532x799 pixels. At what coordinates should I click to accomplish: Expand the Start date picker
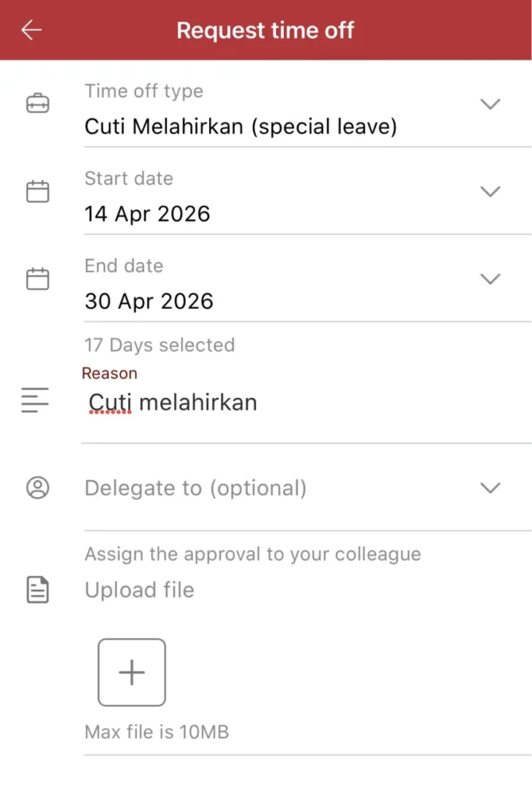tap(491, 190)
